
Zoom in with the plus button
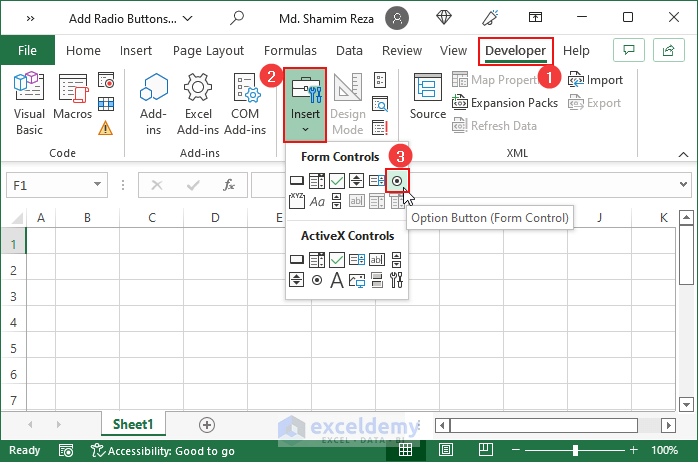point(633,450)
